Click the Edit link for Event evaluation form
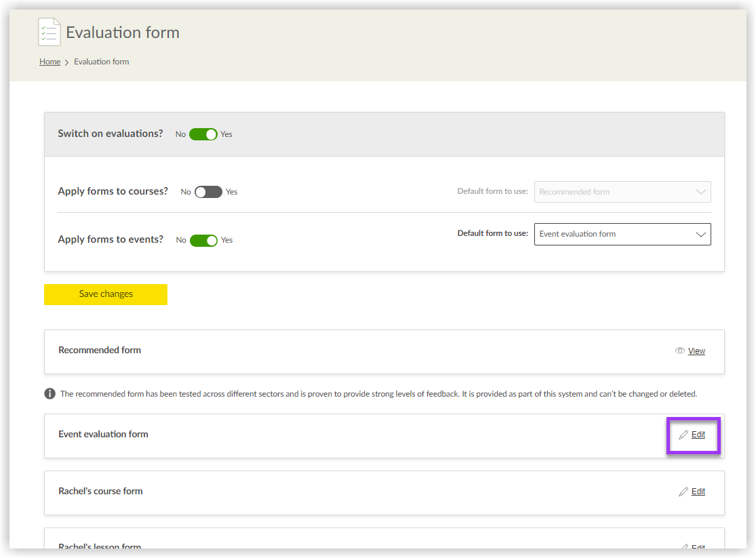The height and width of the screenshot is (558, 756). click(698, 435)
